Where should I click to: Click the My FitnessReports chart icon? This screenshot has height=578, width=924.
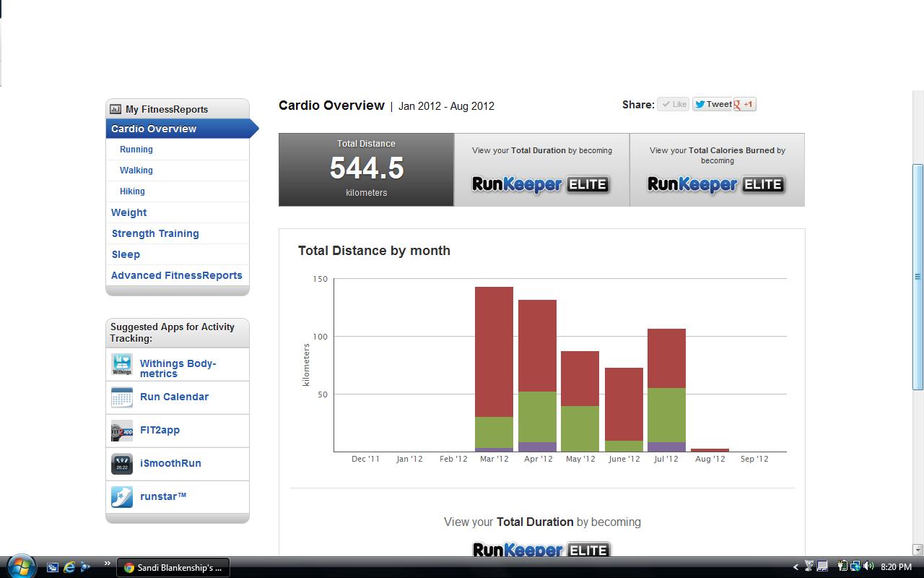[115, 109]
